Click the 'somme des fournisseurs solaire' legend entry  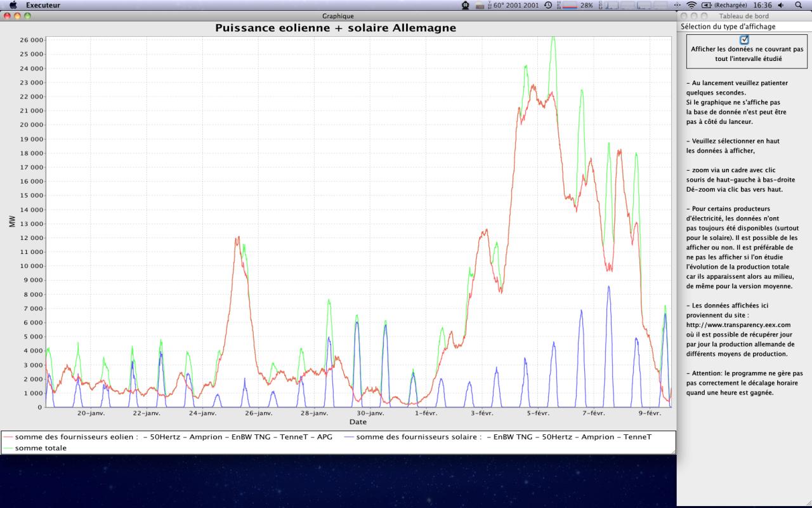tap(498, 437)
